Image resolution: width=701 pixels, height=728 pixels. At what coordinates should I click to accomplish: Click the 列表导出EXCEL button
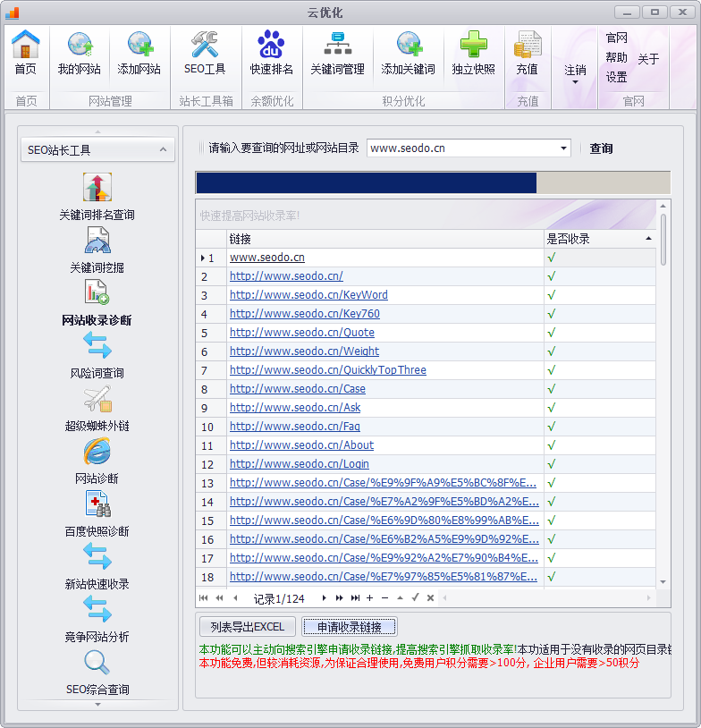(247, 627)
